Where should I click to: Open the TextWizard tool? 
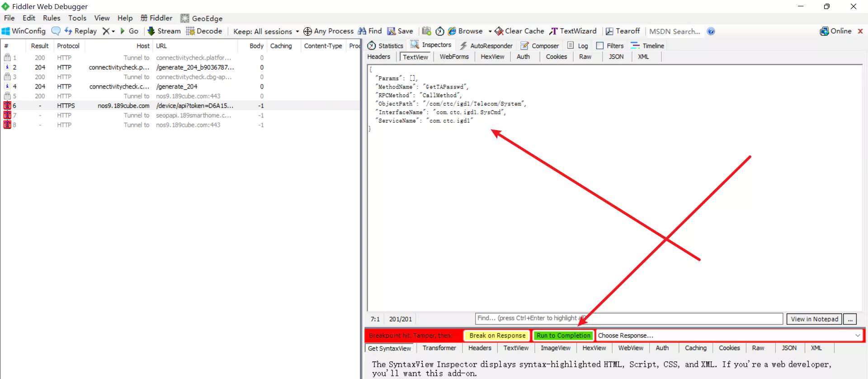coord(573,31)
